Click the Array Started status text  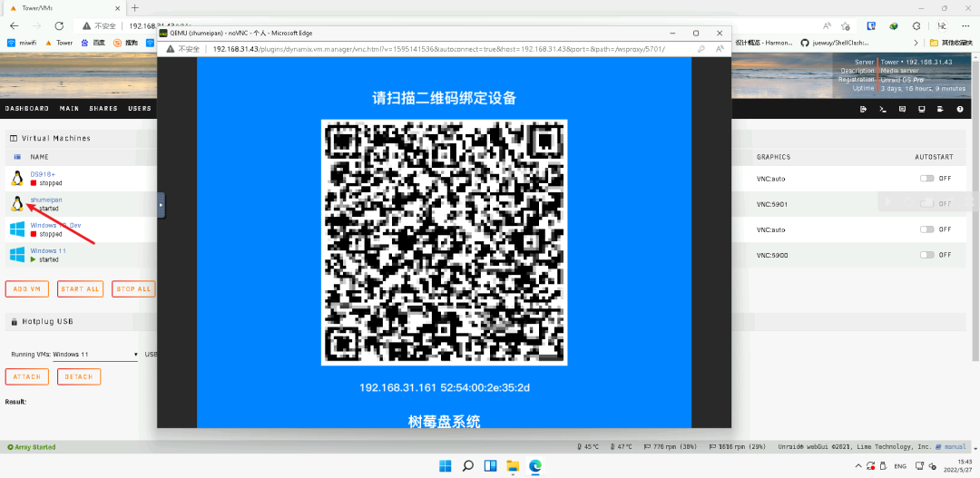coord(31,447)
